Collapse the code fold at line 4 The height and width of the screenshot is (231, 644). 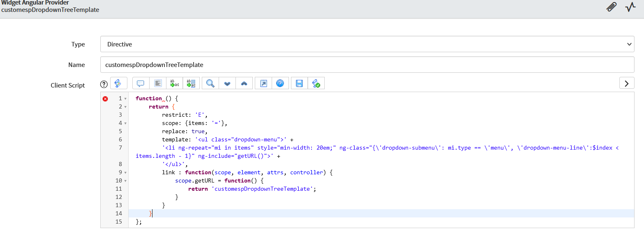coord(125,123)
